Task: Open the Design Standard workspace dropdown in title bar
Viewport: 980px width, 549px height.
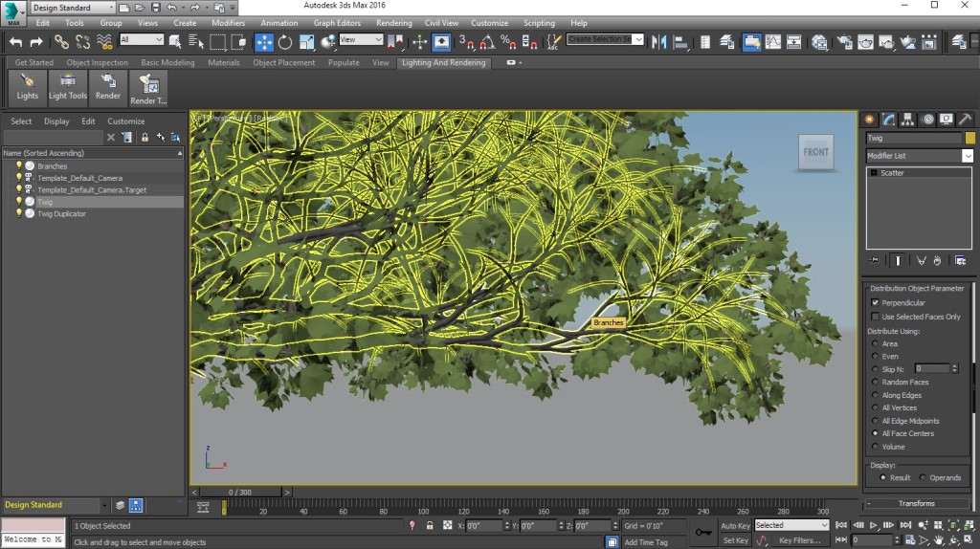Action: [73, 8]
